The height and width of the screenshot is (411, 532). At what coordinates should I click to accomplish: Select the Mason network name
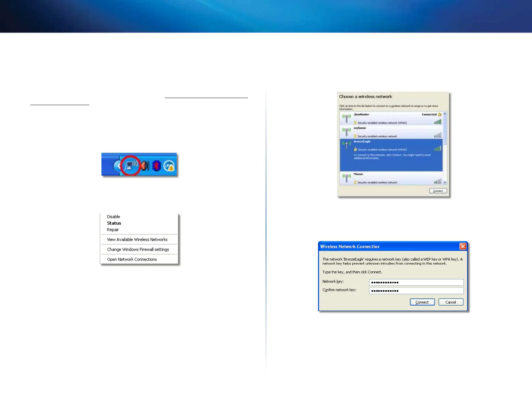click(358, 174)
